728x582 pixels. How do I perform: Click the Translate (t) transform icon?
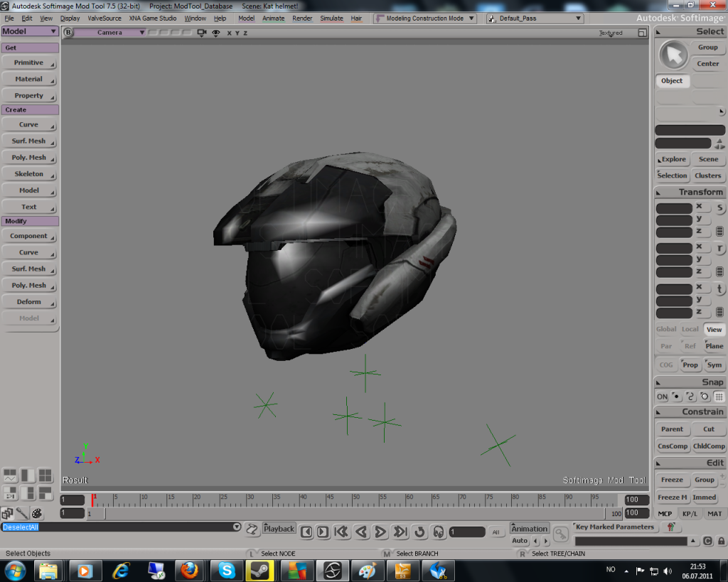coord(719,289)
